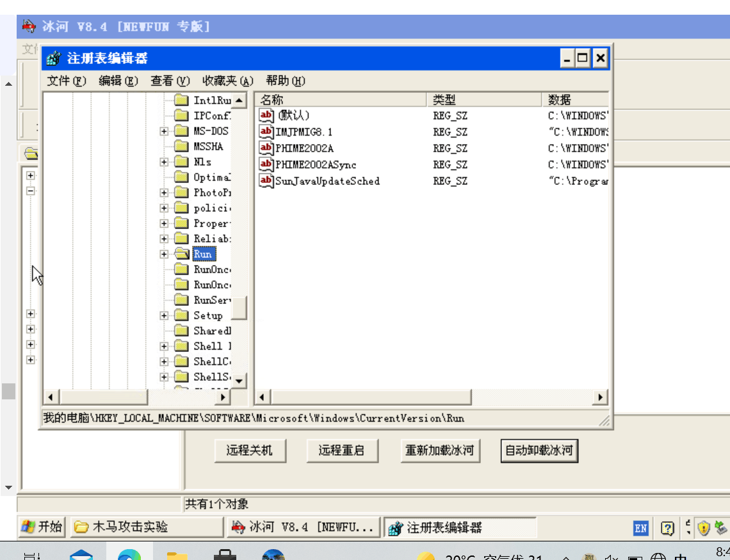The height and width of the screenshot is (560, 730).
Task: Click the 数据 column header
Action: 576,100
